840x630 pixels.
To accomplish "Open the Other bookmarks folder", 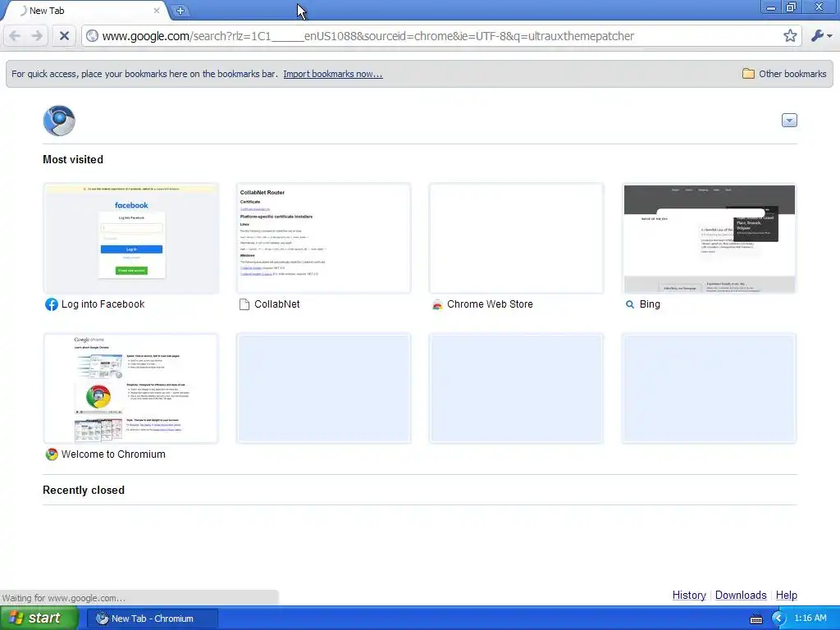I will 784,74.
